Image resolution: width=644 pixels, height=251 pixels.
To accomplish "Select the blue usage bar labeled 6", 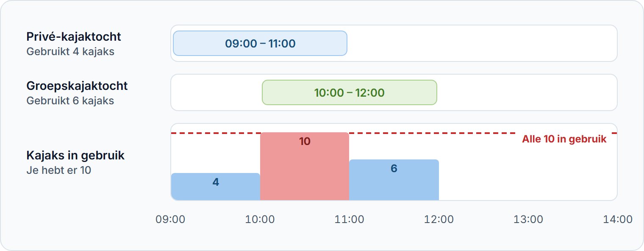I will [394, 180].
